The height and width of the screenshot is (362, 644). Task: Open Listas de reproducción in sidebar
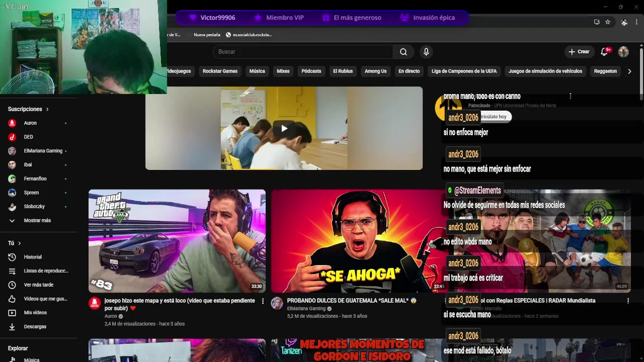[38, 271]
